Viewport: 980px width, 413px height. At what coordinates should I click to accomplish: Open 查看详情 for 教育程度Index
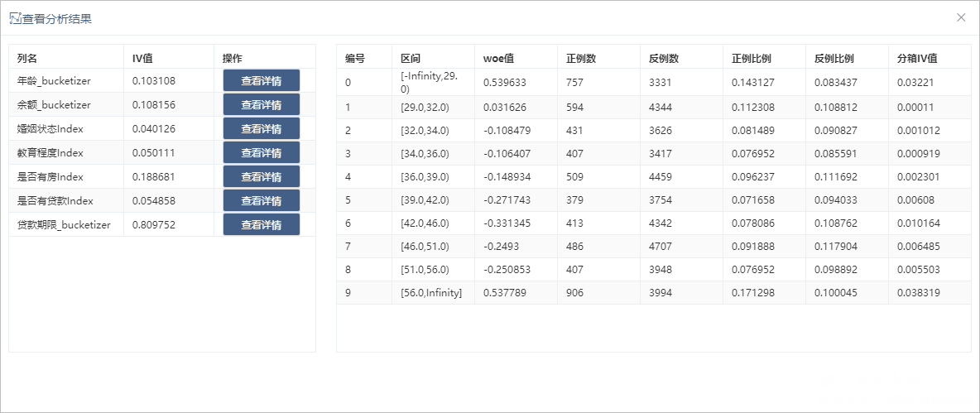click(262, 152)
